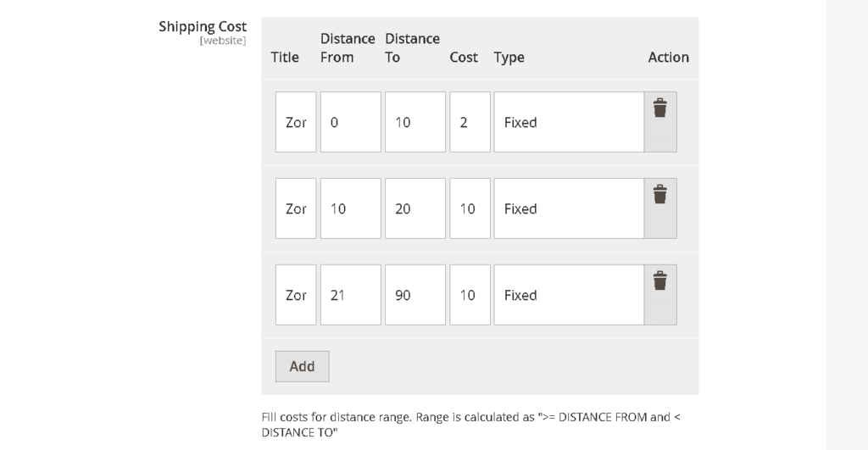Delete the second shipping cost row
This screenshot has height=450, width=868.
click(659, 195)
